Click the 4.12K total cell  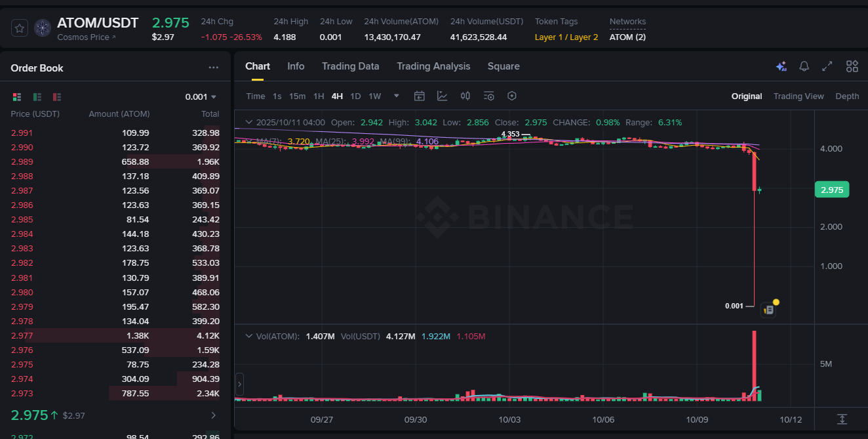point(208,335)
